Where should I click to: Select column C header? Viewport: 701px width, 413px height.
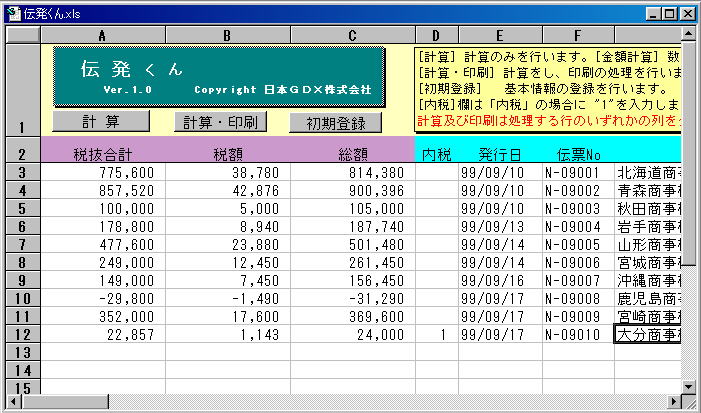tap(352, 34)
